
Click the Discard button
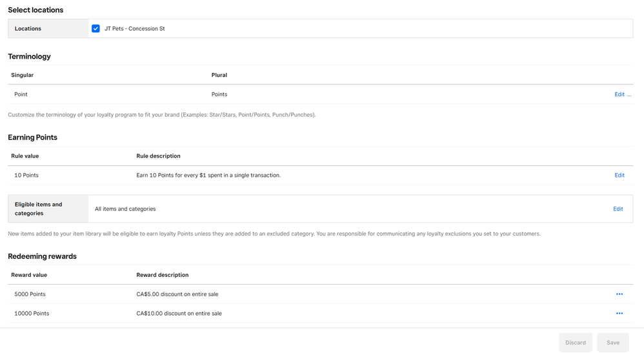(576, 342)
